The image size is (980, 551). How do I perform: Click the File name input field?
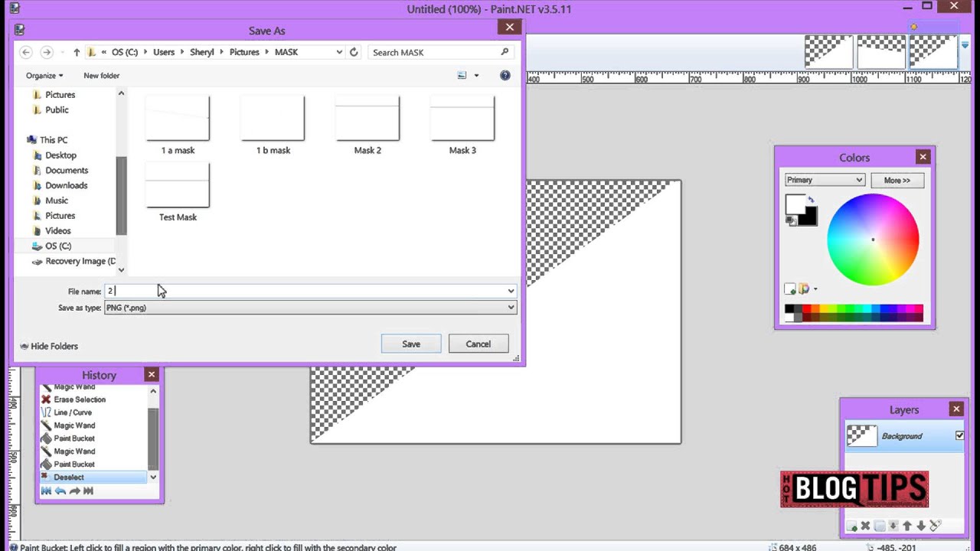tap(305, 291)
